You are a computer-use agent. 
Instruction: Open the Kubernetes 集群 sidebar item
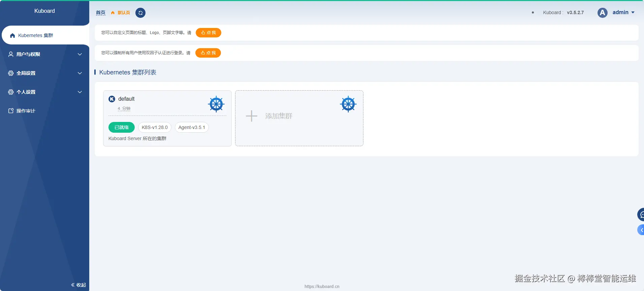pyautogui.click(x=45, y=35)
